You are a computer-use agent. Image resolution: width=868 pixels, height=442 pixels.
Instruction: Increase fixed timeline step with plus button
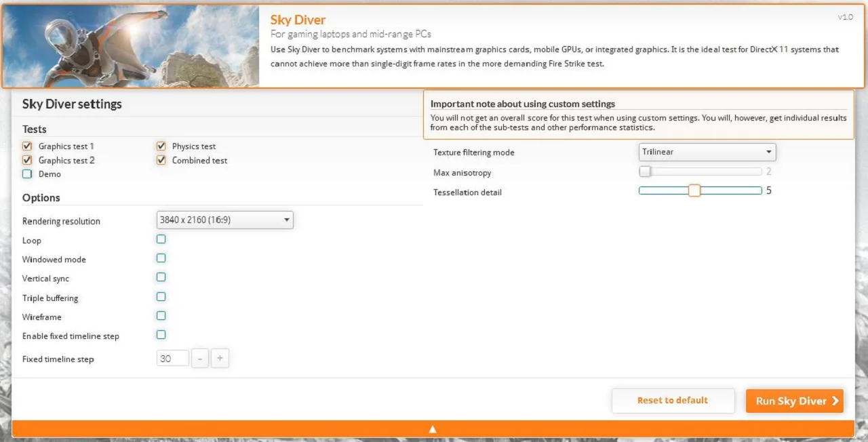pos(220,359)
